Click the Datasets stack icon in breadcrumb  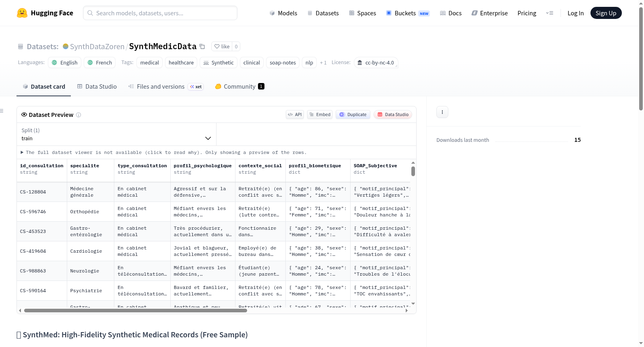pos(21,47)
